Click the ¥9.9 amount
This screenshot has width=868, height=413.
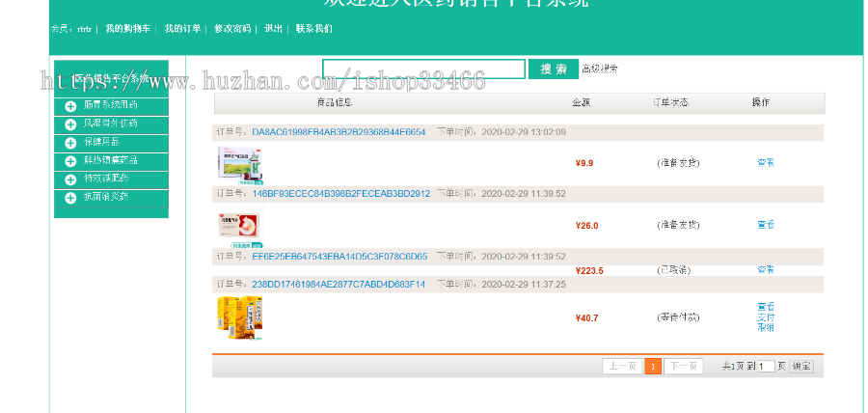click(x=584, y=163)
